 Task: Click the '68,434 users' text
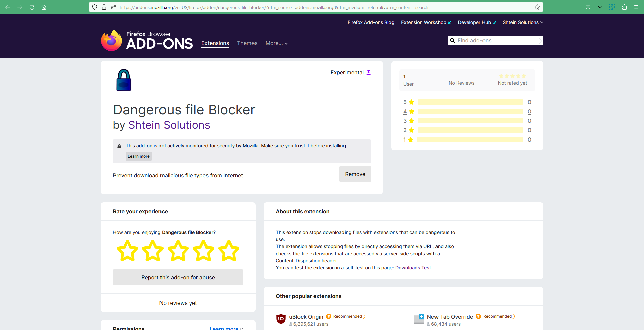(446, 324)
